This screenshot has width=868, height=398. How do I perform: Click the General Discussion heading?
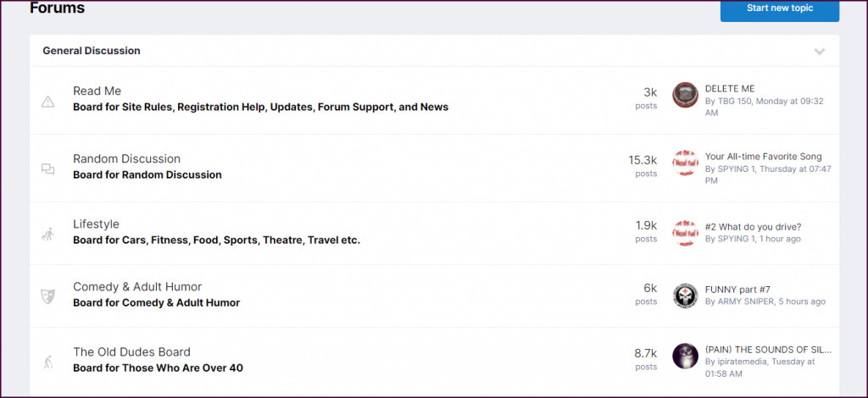point(92,51)
